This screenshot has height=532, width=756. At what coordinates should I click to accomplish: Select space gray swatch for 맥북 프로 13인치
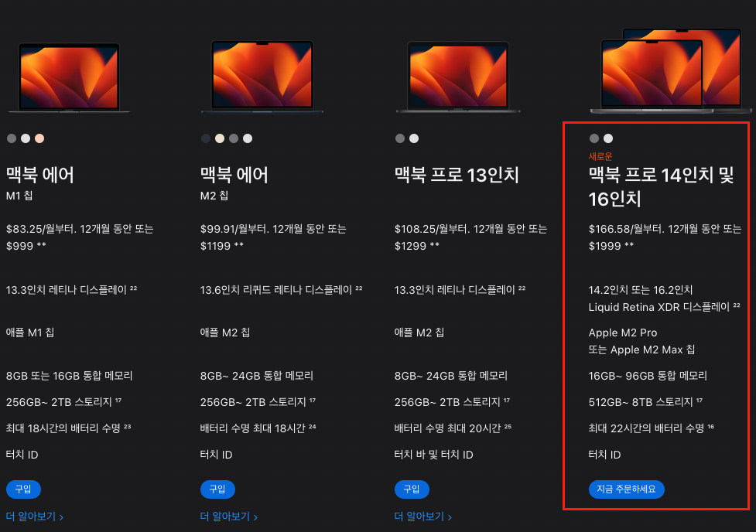[400, 138]
